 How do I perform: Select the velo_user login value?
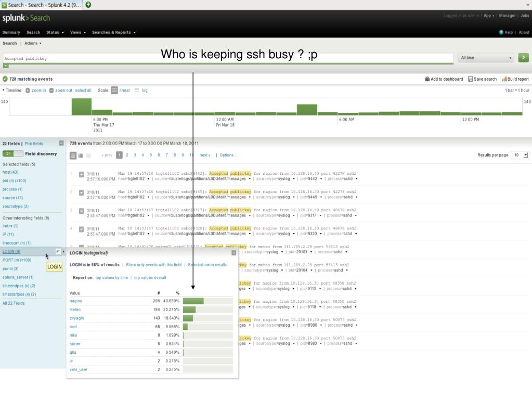[79, 369]
